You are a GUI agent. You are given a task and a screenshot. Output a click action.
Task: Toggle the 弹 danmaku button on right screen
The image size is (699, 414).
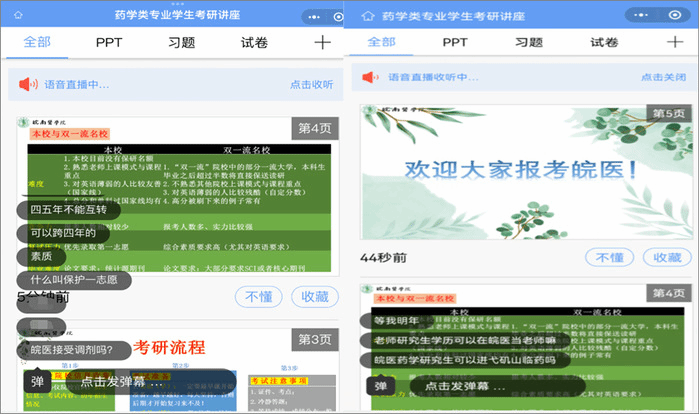click(x=380, y=386)
